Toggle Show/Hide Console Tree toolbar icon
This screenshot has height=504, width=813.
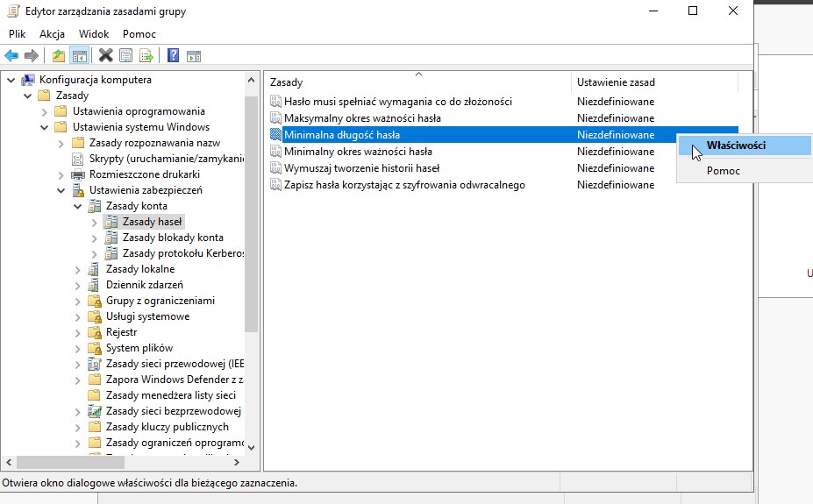(x=80, y=56)
